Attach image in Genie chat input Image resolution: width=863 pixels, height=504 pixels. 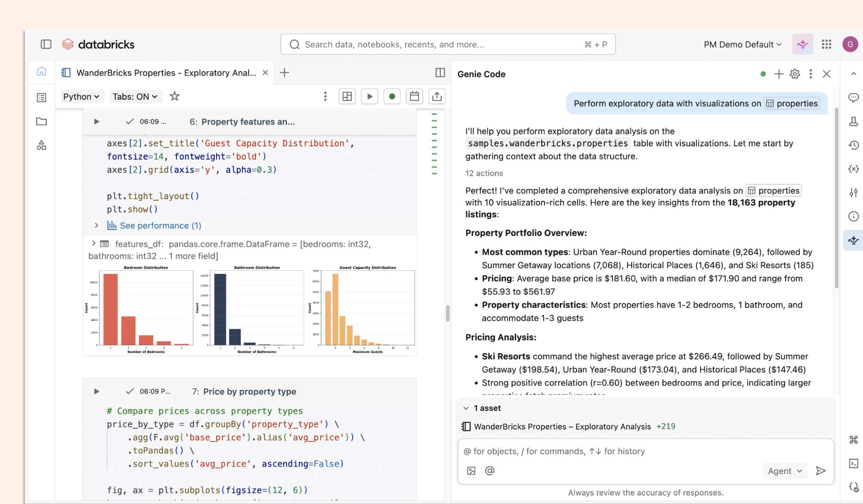[471, 471]
